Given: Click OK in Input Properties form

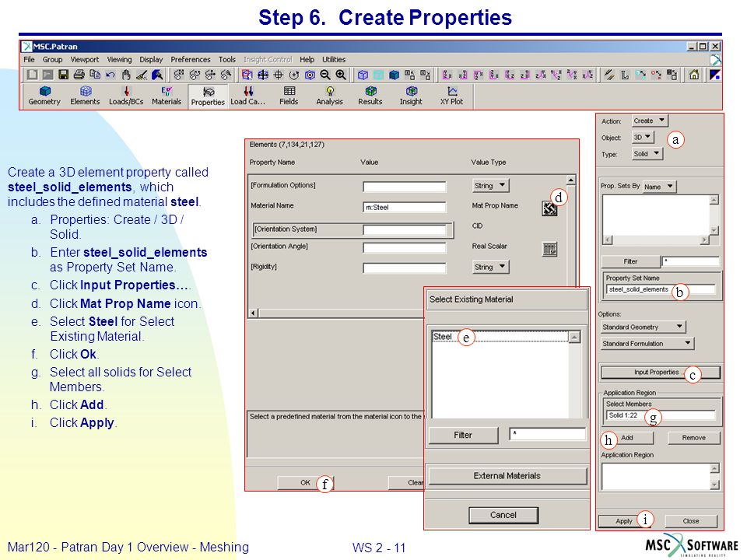Looking at the screenshot, I should click(305, 483).
